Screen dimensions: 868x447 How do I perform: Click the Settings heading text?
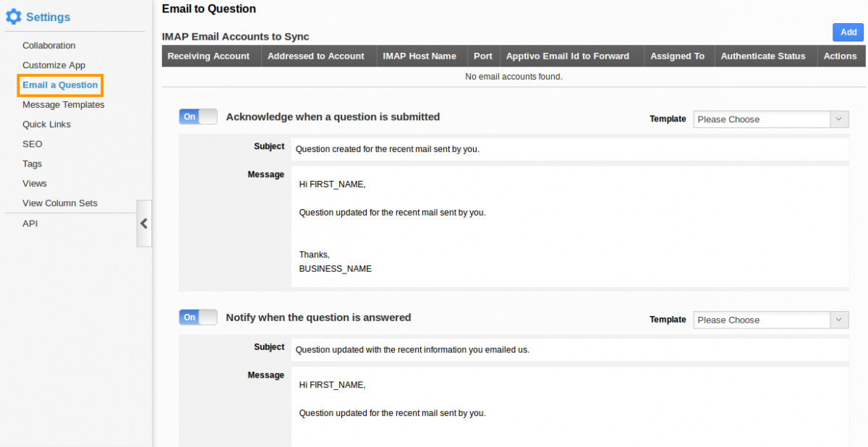(x=48, y=17)
